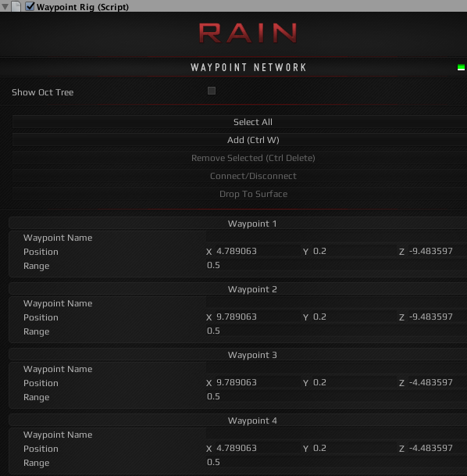
Task: Edit Waypoint 4 X position 4.789063
Action: [x=258, y=448]
